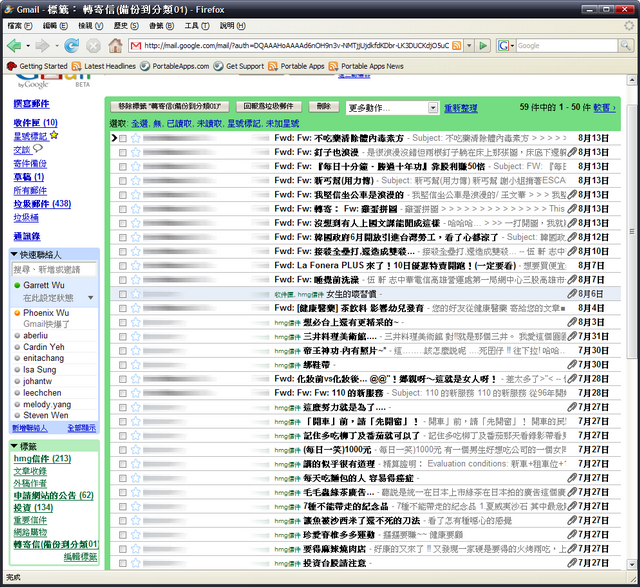
Task: Open the address bar URL history dropdown
Action: pyautogui.click(x=469, y=46)
